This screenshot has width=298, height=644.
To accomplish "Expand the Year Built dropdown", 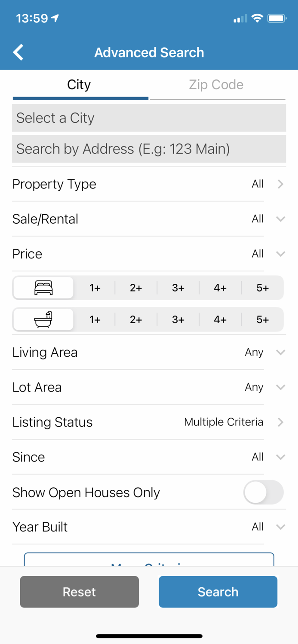I will click(280, 527).
